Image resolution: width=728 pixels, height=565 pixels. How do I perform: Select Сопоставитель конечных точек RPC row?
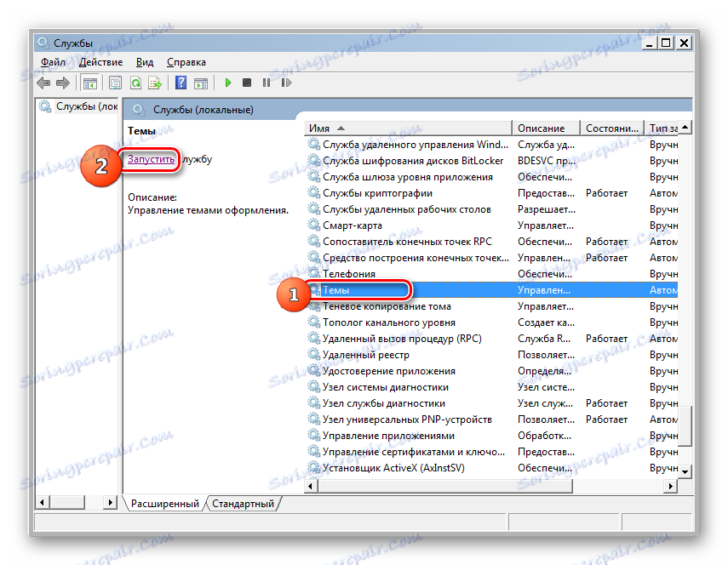tap(491, 241)
